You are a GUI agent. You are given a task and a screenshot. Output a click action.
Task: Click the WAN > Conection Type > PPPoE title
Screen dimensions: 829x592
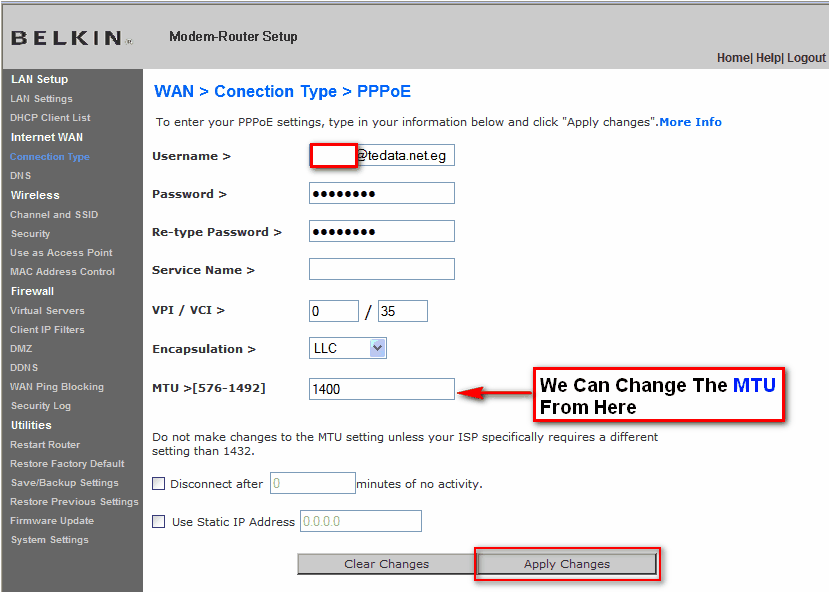click(x=282, y=91)
